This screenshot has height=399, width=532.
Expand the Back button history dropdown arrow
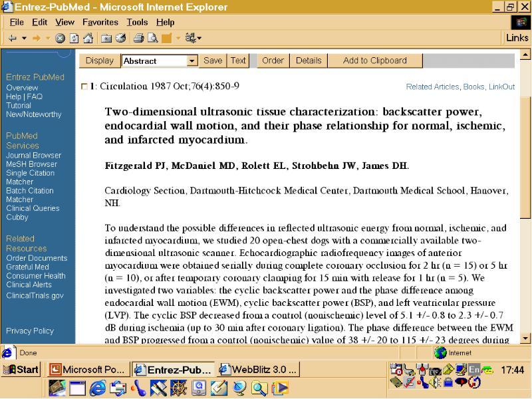click(24, 38)
